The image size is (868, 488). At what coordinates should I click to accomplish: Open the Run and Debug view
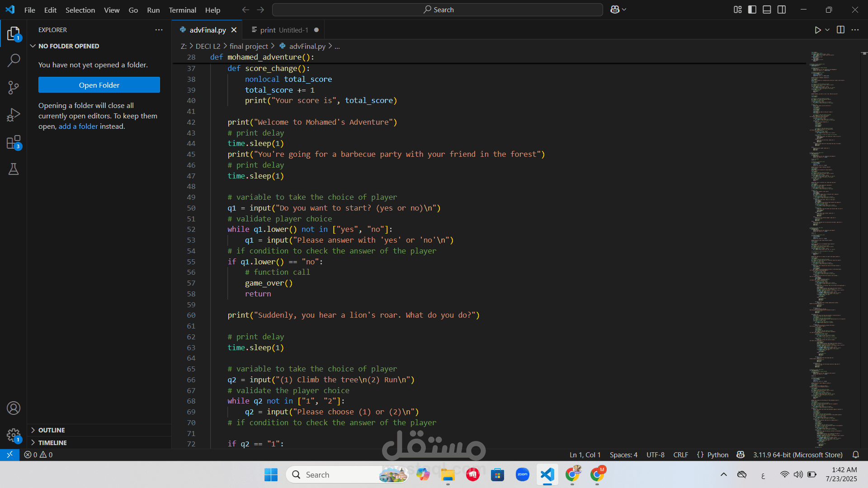(14, 115)
